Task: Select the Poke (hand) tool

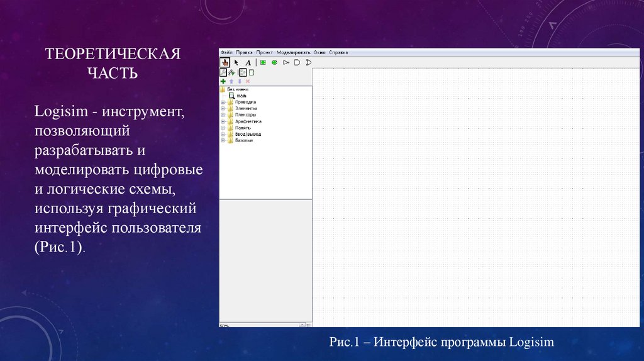Action: pyautogui.click(x=225, y=62)
